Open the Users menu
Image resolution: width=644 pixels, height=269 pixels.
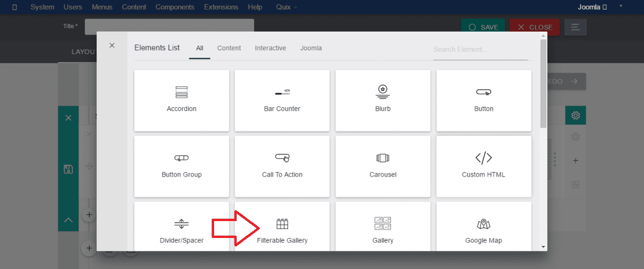coord(73,7)
